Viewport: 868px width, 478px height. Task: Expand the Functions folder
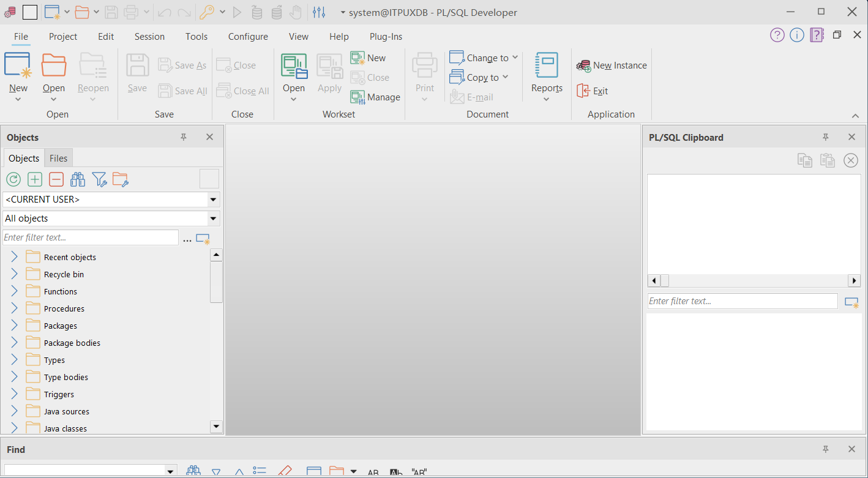coord(15,291)
